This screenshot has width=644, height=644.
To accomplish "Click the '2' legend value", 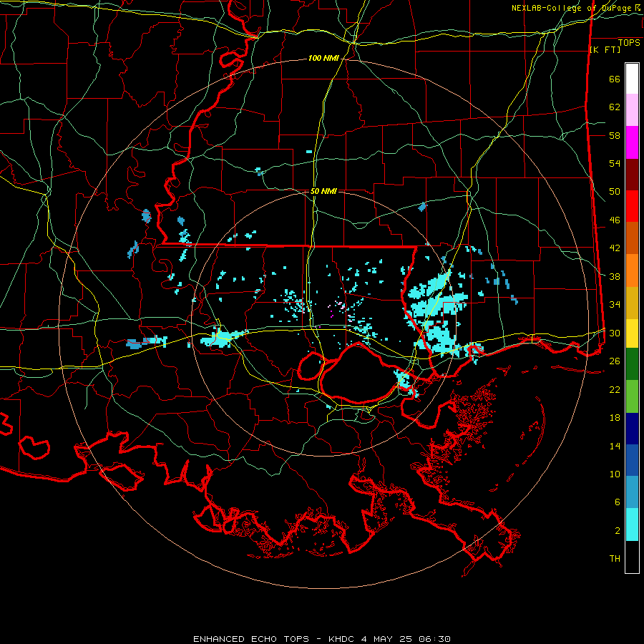I will (618, 531).
